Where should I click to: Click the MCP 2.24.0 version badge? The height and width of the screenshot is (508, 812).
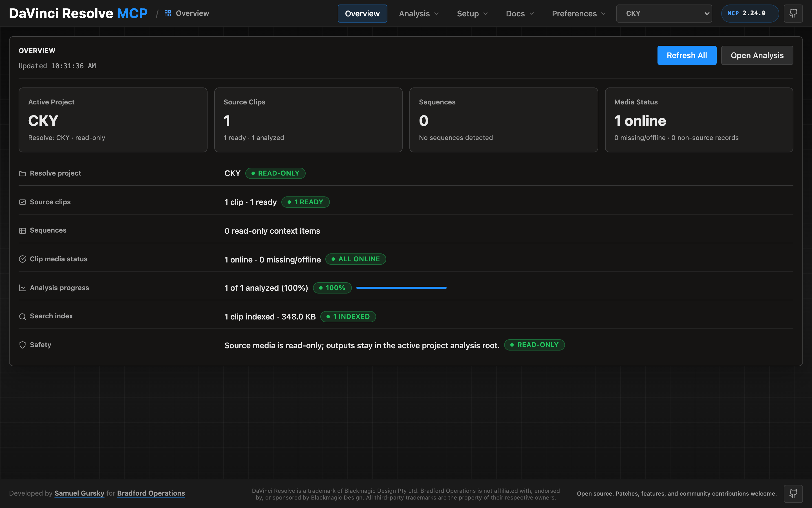coord(750,14)
